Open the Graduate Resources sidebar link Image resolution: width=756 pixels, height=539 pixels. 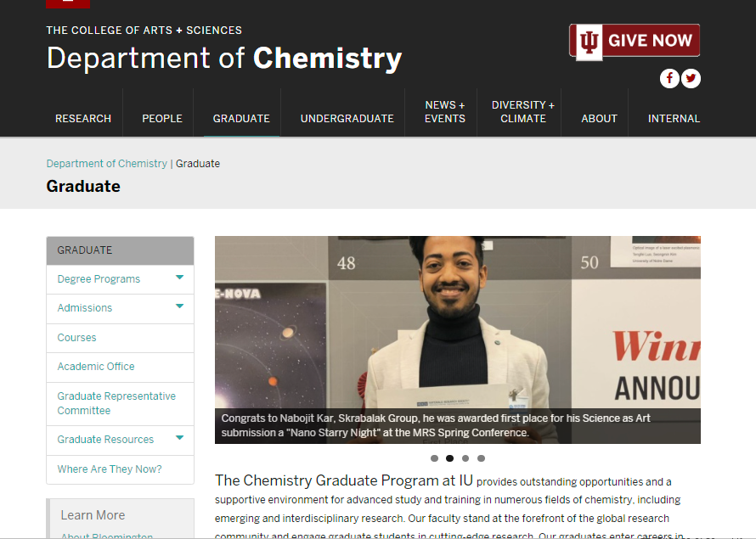point(105,440)
